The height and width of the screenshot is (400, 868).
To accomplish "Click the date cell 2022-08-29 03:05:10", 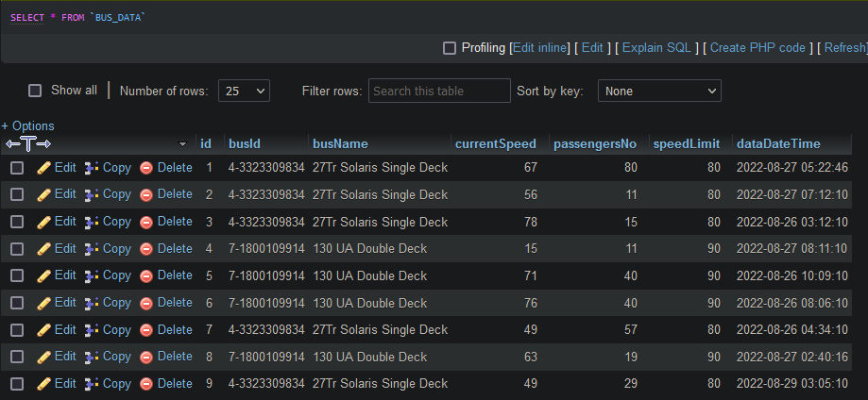I will click(x=792, y=383).
